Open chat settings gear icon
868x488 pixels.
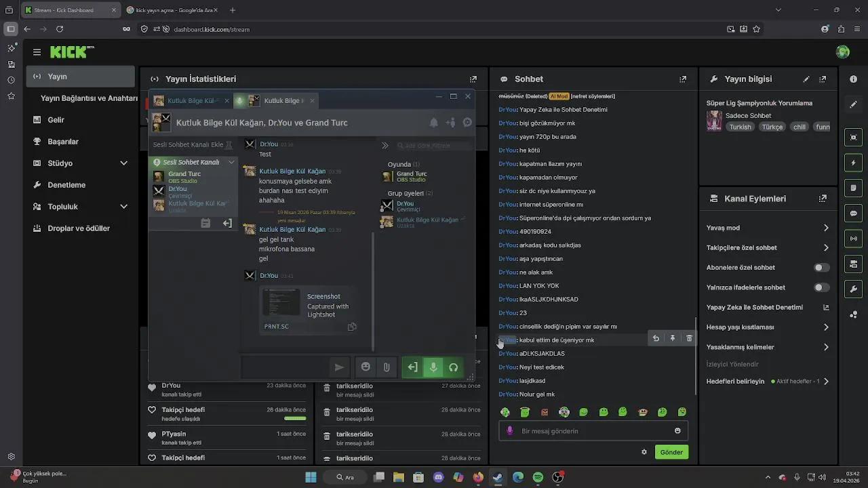tap(644, 452)
